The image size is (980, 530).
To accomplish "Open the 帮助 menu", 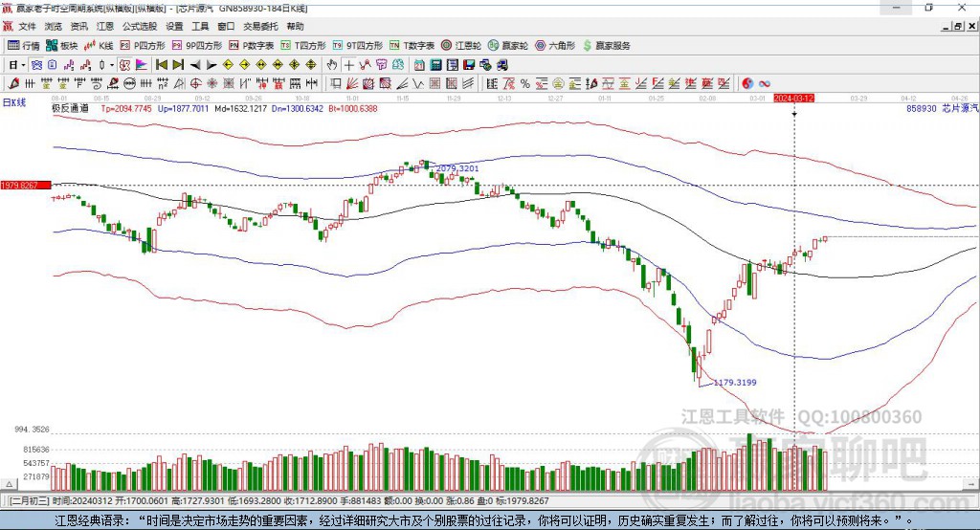I will pyautogui.click(x=295, y=26).
